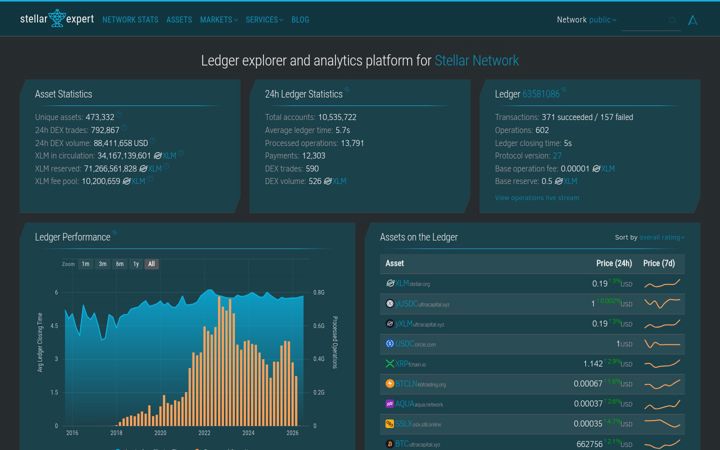The height and width of the screenshot is (450, 720).
Task: Set chart zoom to 6m
Action: click(x=119, y=264)
